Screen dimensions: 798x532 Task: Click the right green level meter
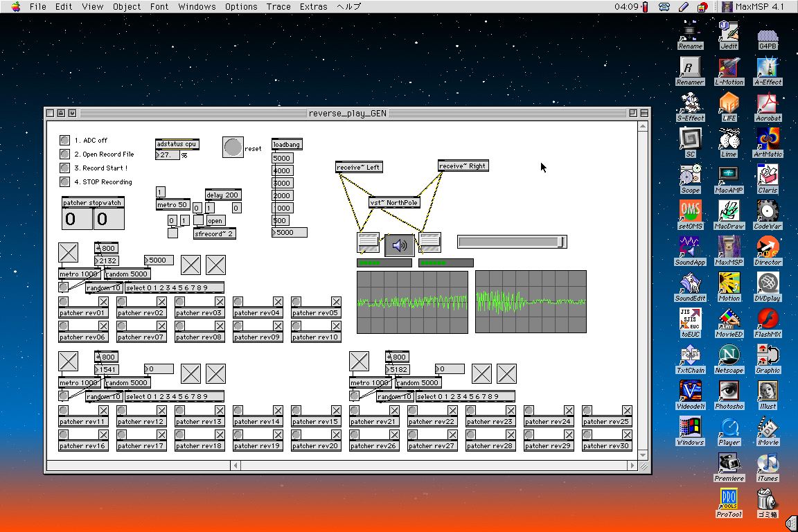[x=446, y=263]
